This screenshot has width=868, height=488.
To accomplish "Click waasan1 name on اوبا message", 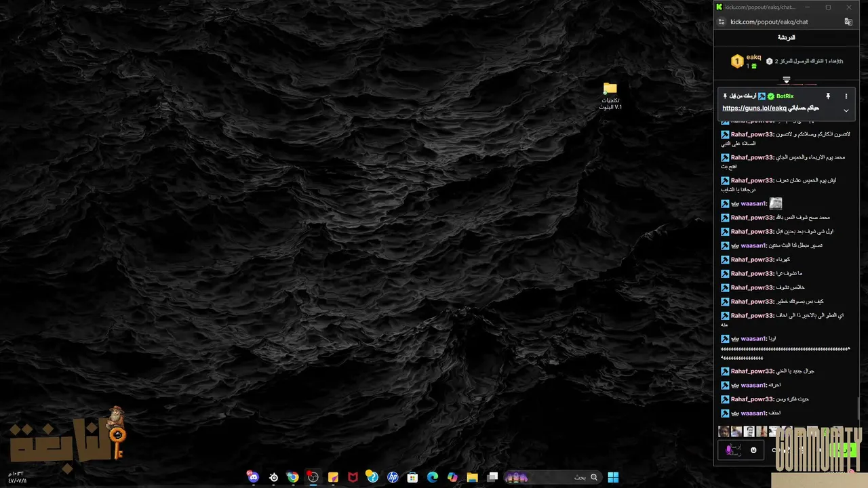I will 753,339.
